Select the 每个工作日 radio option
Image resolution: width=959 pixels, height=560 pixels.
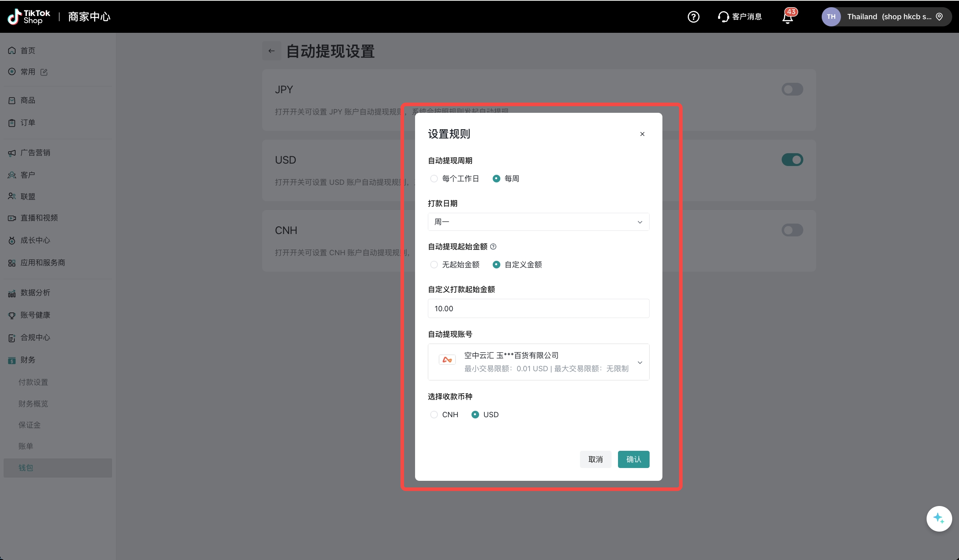click(434, 179)
